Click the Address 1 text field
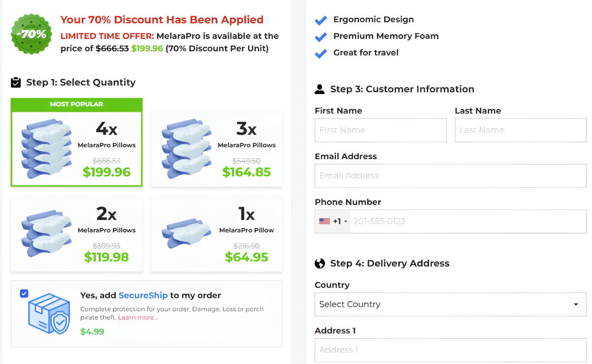 pyautogui.click(x=450, y=350)
